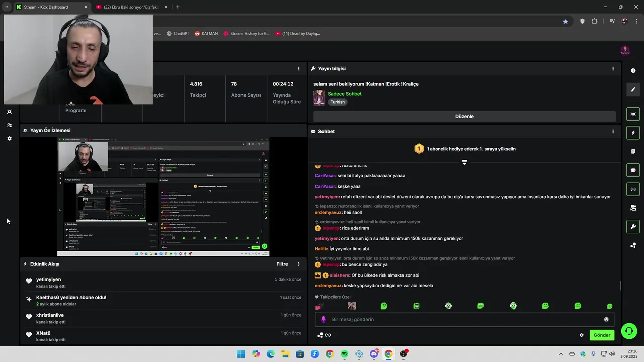The width and height of the screenshot is (644, 362).
Task: Click CanYasar username on 'keşke yaaa' message
Action: coord(325,186)
